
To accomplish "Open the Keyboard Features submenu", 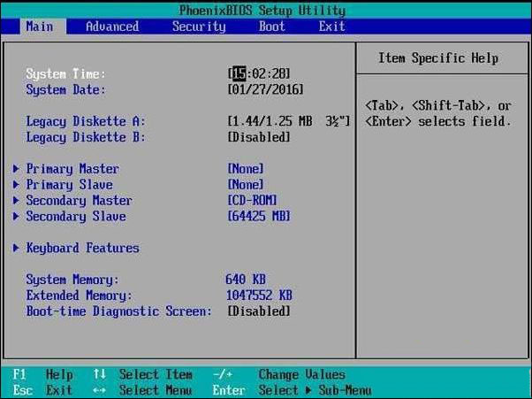I will pyautogui.click(x=82, y=249).
